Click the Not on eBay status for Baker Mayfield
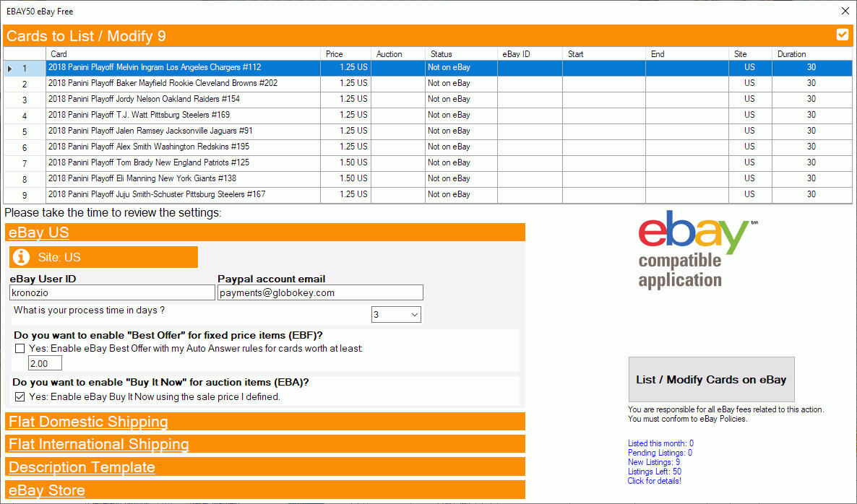Screen dimensions: 857x504 tap(461, 83)
